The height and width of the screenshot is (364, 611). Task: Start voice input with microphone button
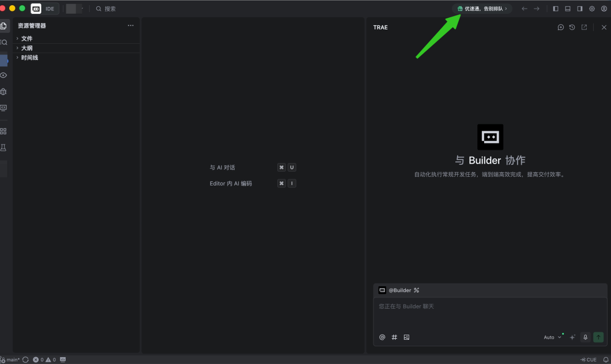[x=585, y=337]
